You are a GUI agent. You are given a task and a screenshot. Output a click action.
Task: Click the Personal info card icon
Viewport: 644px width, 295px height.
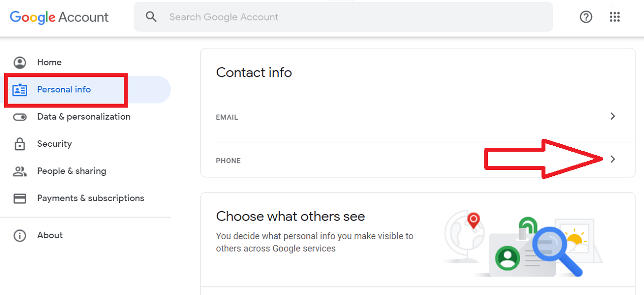click(x=20, y=90)
